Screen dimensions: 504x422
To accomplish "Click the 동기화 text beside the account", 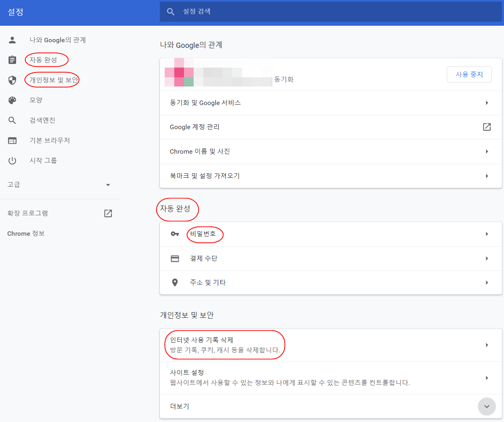I will click(x=284, y=79).
